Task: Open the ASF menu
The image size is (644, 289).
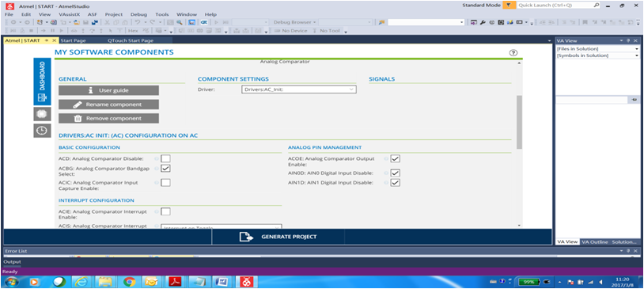Action: click(93, 14)
